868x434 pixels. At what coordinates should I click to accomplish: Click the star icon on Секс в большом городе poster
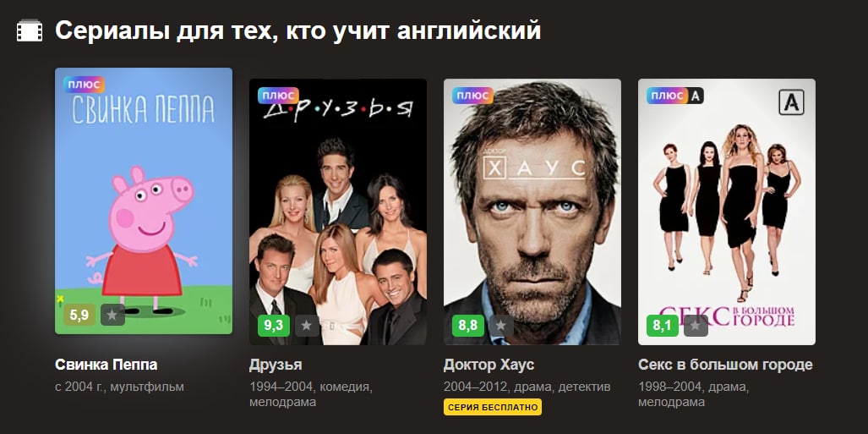(696, 326)
